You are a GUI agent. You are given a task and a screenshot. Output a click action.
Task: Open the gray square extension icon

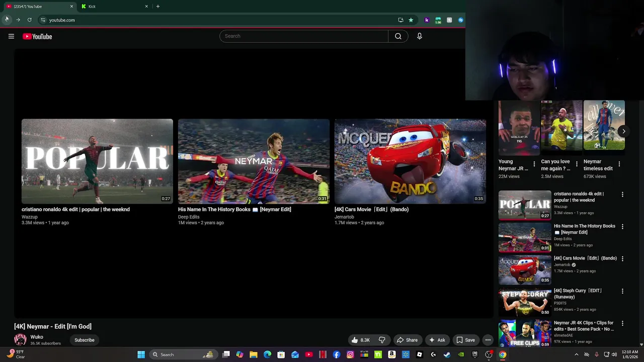point(449,20)
